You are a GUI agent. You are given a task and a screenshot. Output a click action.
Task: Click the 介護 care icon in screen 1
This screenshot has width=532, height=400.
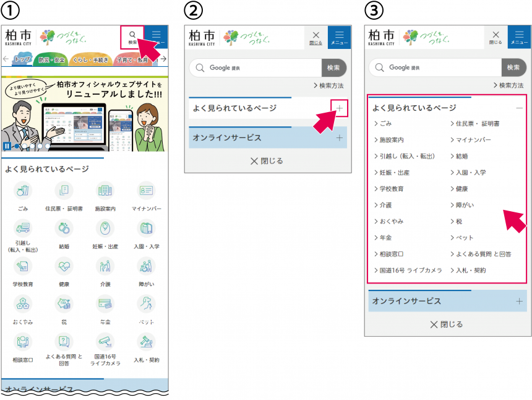click(105, 266)
